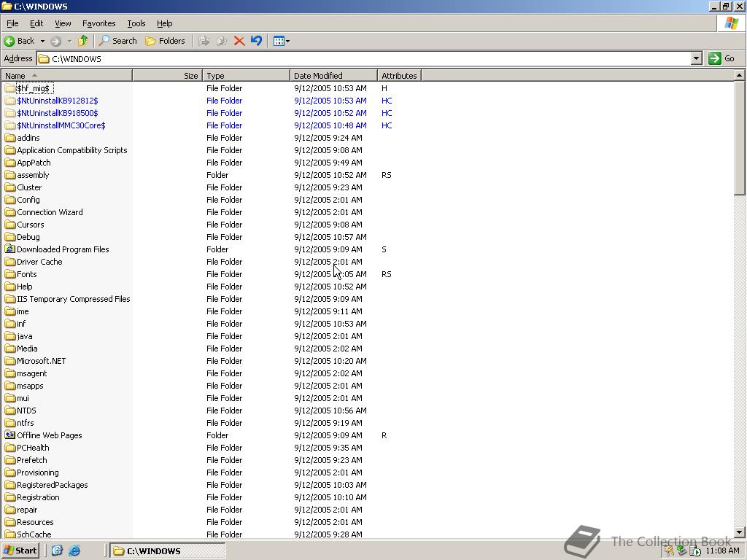Go up one folder level

click(x=83, y=41)
